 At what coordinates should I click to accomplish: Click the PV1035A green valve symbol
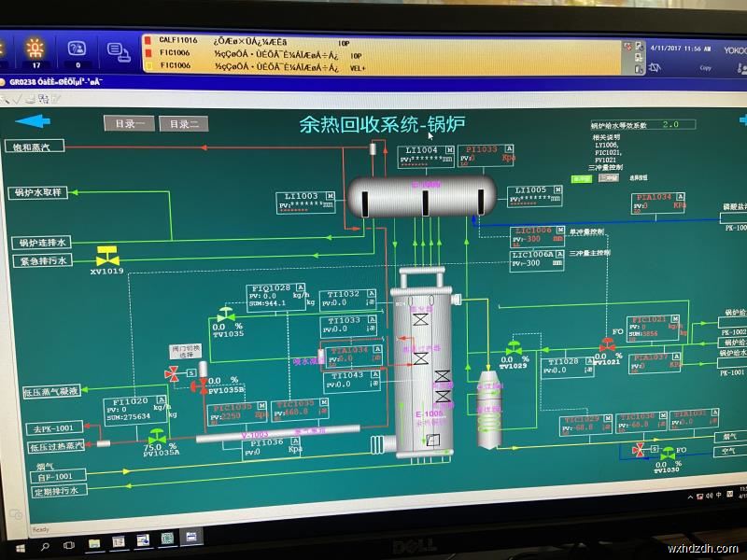point(157,435)
